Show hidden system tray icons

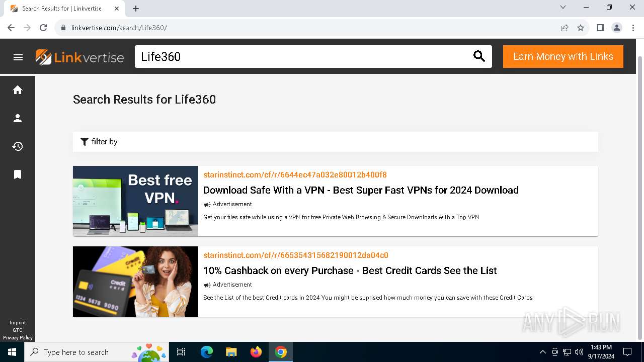542,352
